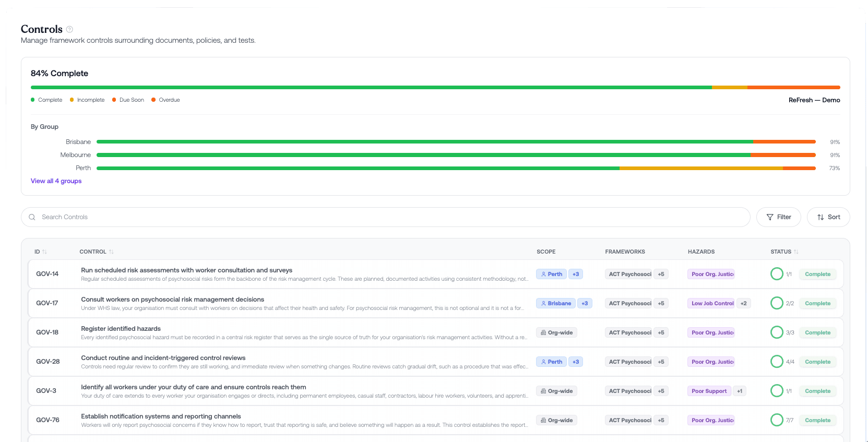868x442 pixels.
Task: Click the sort arrows beside the STATUS header
Action: [x=796, y=252]
